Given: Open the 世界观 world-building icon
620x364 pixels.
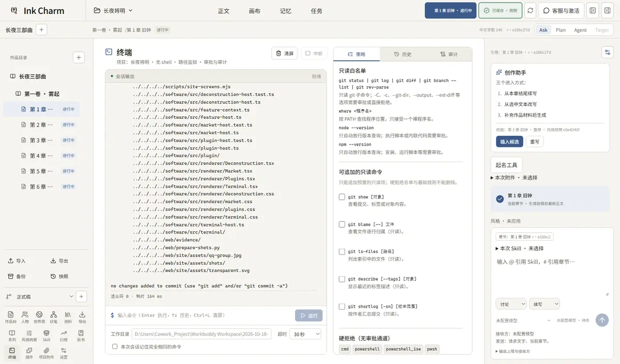Looking at the screenshot, I should (x=39, y=317).
